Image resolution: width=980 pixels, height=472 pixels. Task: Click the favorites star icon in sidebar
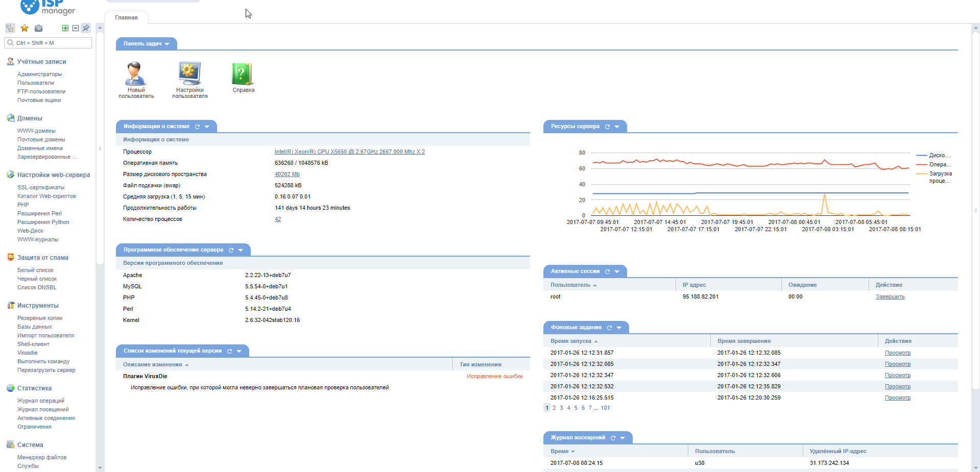coord(24,28)
